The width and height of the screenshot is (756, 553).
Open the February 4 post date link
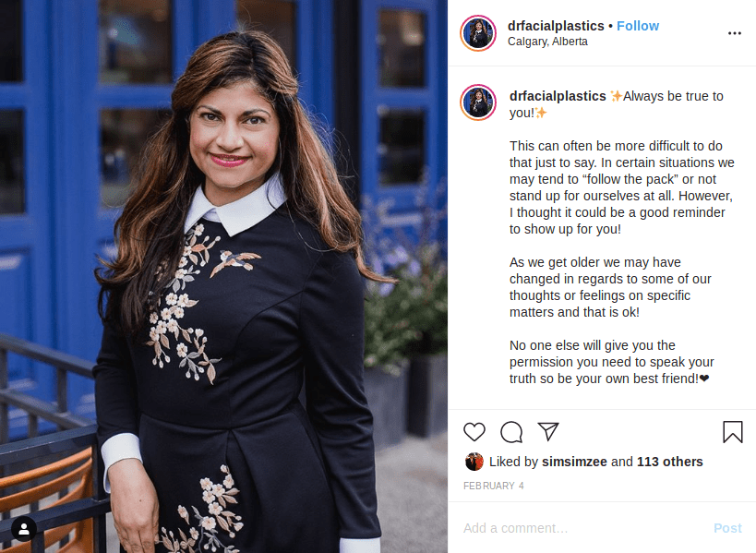493,486
